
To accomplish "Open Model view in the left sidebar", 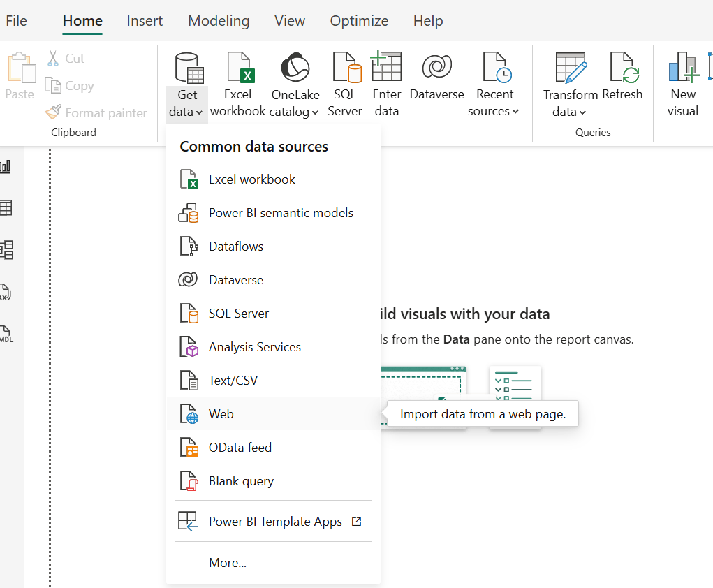I will point(7,250).
